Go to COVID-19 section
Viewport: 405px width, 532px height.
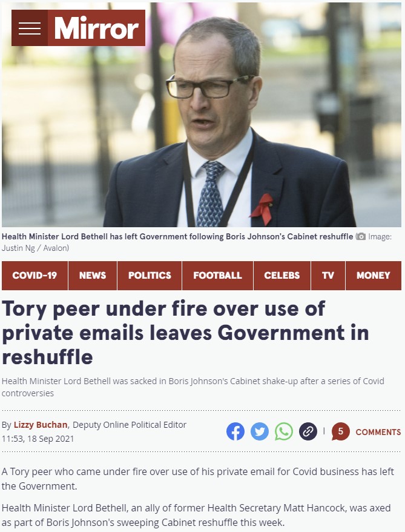point(35,275)
